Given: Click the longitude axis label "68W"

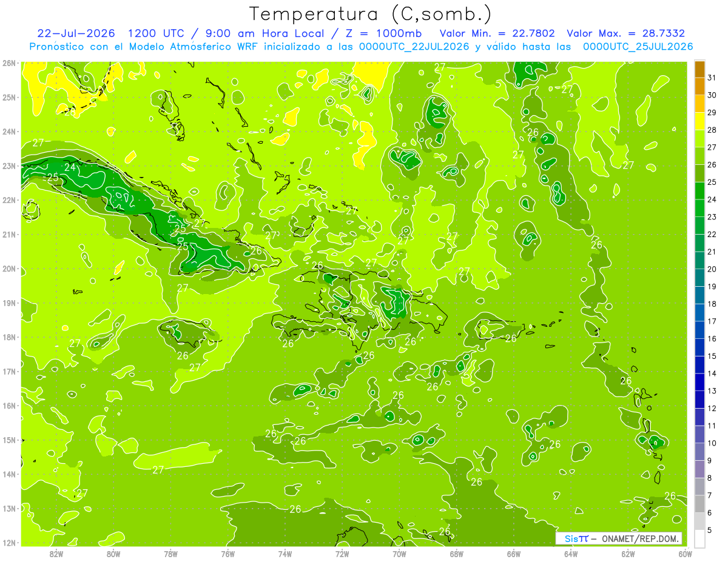Looking at the screenshot, I should 457,554.
